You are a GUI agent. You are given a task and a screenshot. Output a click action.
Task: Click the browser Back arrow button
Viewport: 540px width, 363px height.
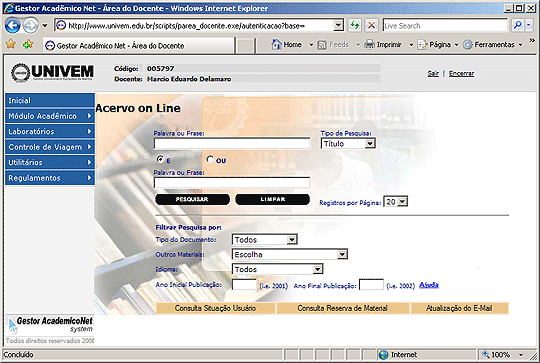click(12, 25)
